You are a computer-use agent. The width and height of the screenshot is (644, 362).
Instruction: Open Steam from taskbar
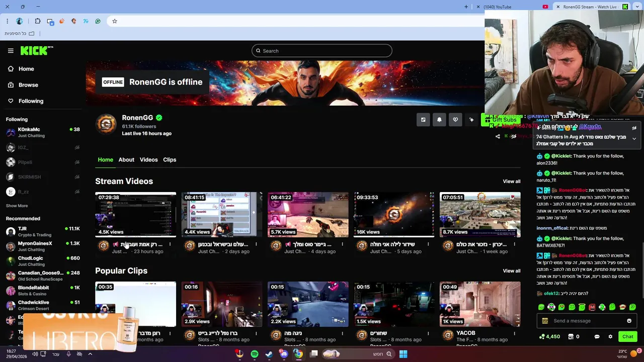pyautogui.click(x=269, y=354)
